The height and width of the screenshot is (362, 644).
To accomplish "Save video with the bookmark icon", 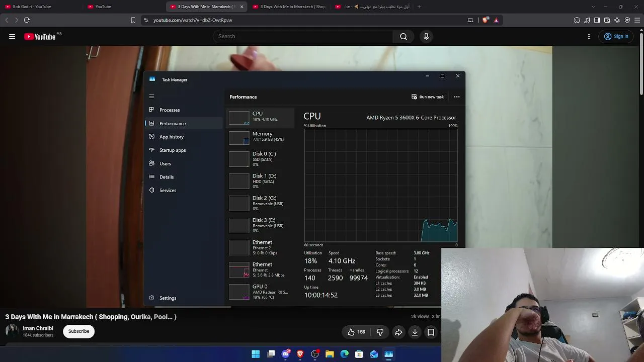I will (431, 332).
